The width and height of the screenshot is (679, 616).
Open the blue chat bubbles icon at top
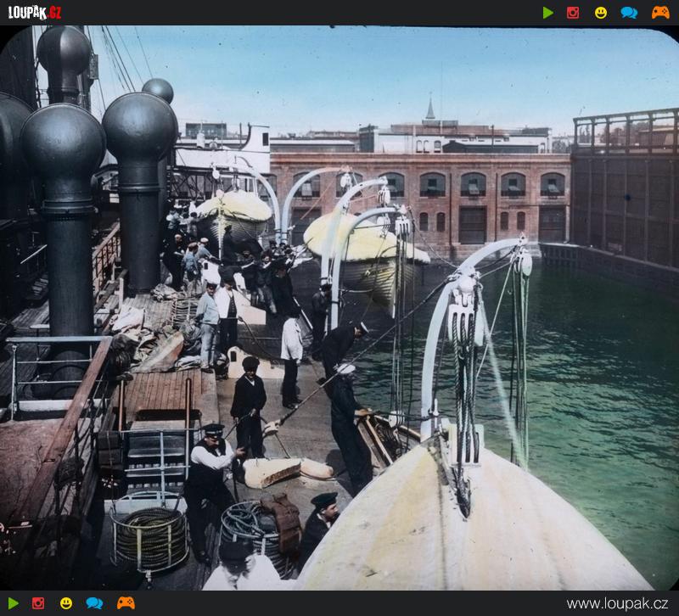629,13
